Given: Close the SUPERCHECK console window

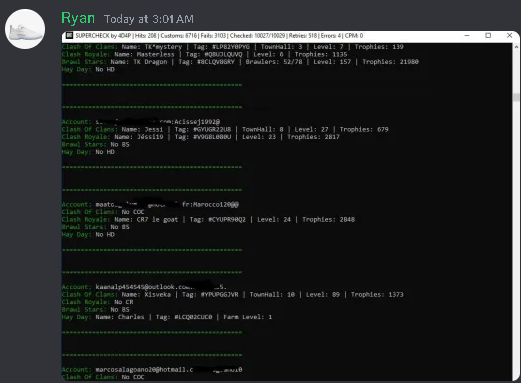Looking at the screenshot, I should point(509,35).
